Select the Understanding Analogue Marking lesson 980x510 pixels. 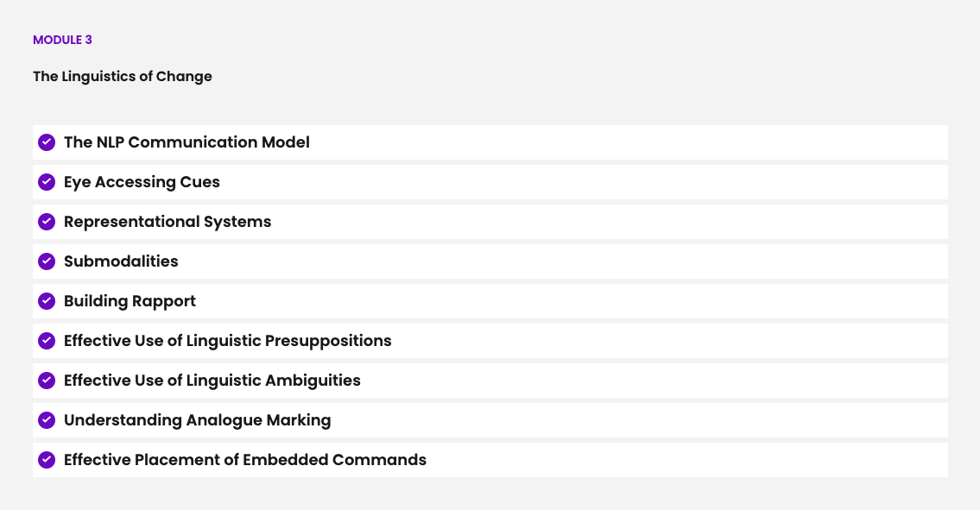point(197,420)
